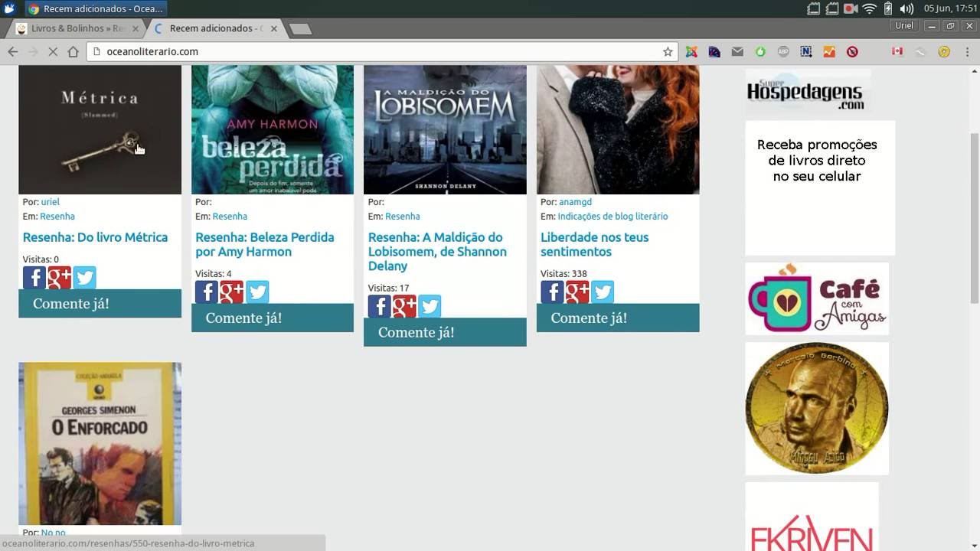Focus the address bar with oceanoliterario.com
The height and width of the screenshot is (551, 980).
tap(381, 51)
